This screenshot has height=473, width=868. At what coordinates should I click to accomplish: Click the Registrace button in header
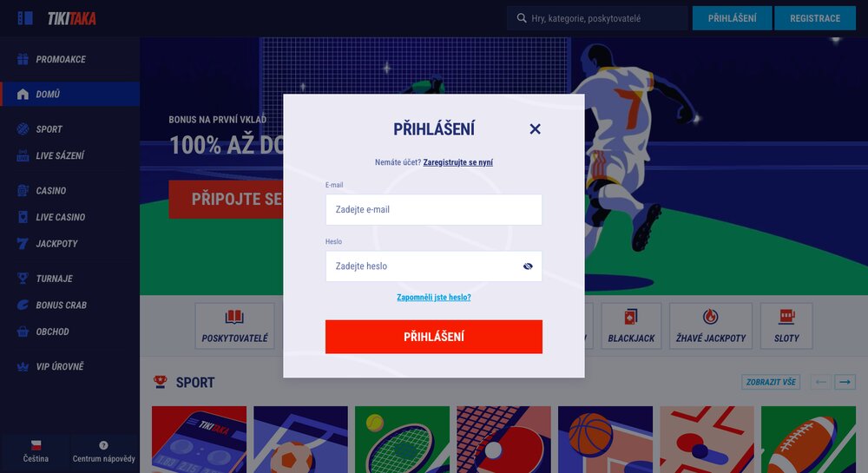(815, 18)
